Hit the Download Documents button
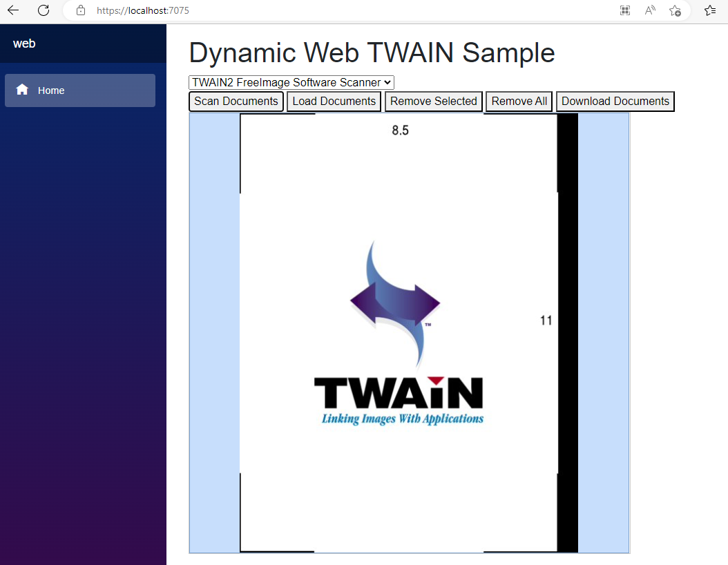 (x=615, y=102)
